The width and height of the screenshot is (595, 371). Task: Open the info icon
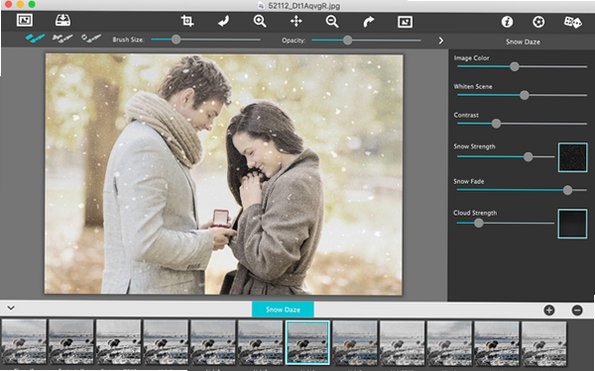click(x=507, y=22)
